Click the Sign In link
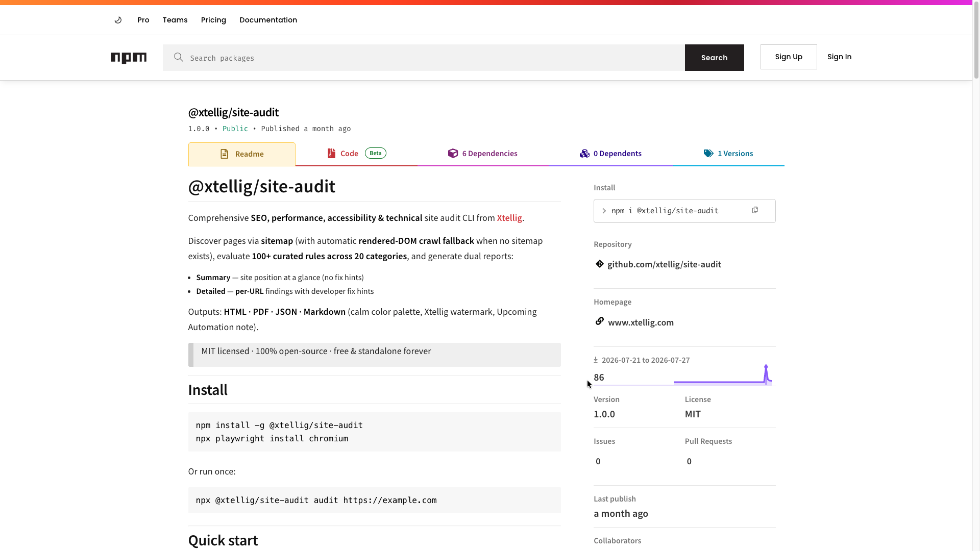The width and height of the screenshot is (980, 551). click(x=839, y=57)
